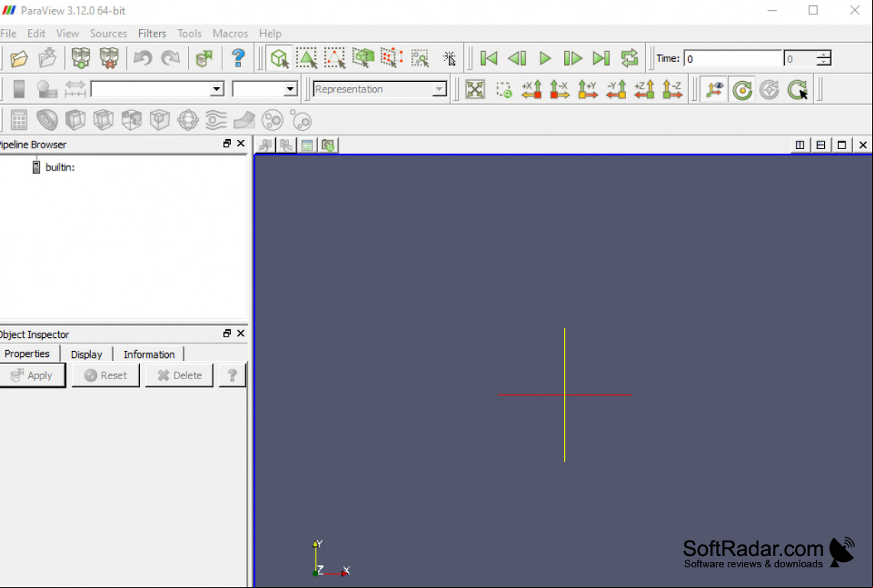Select block tool icon
Image resolution: width=873 pixels, height=588 pixels.
click(x=420, y=58)
